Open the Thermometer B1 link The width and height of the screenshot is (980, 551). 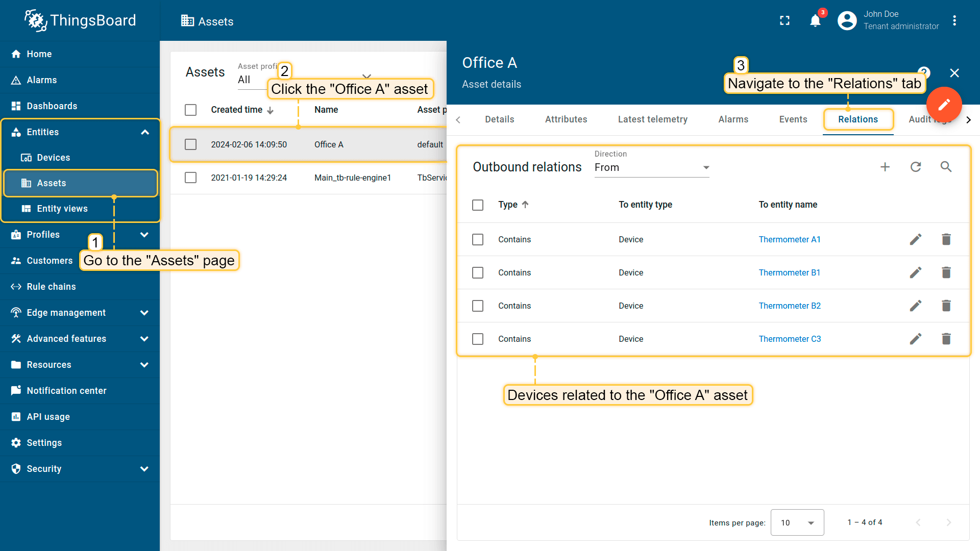789,272
